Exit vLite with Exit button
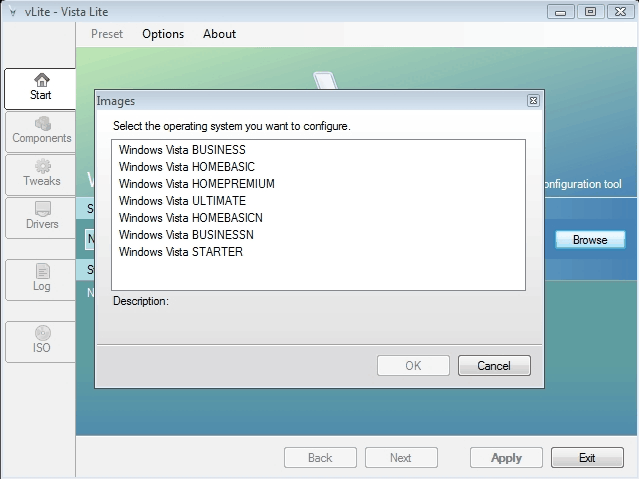 (x=587, y=458)
